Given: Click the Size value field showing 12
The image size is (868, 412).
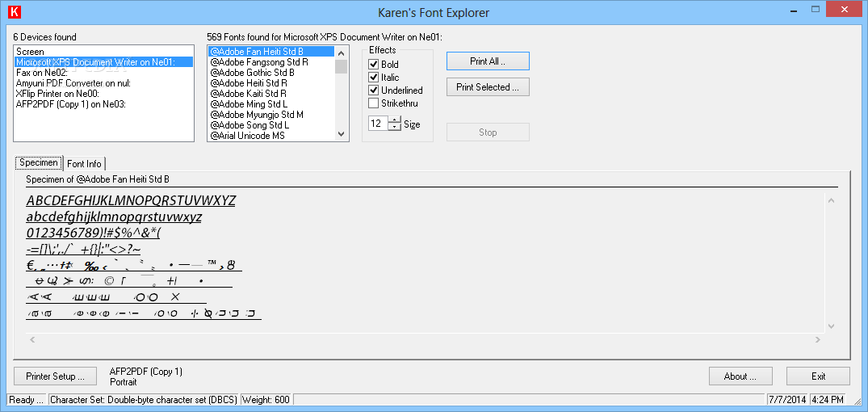Looking at the screenshot, I should (x=378, y=123).
